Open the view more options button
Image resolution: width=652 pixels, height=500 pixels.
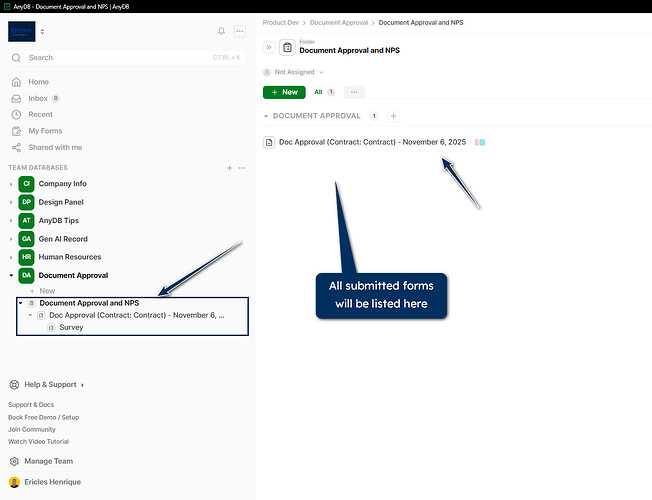pyautogui.click(x=354, y=92)
